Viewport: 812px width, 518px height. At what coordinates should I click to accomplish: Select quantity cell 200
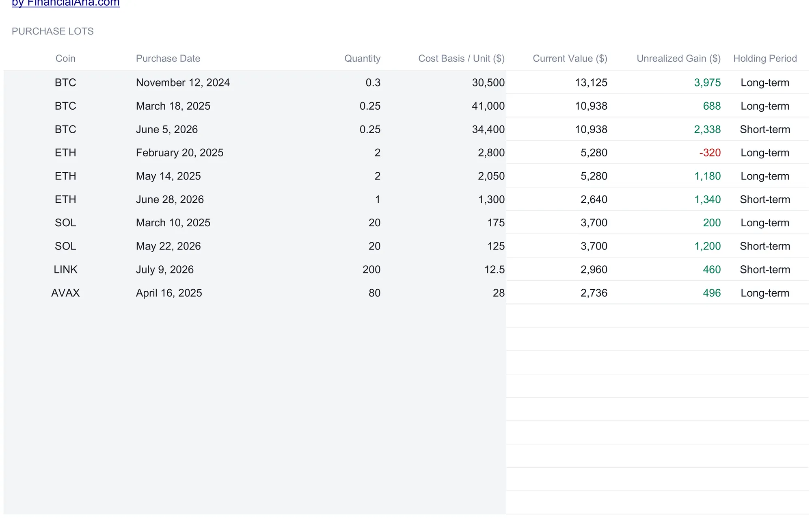point(371,269)
